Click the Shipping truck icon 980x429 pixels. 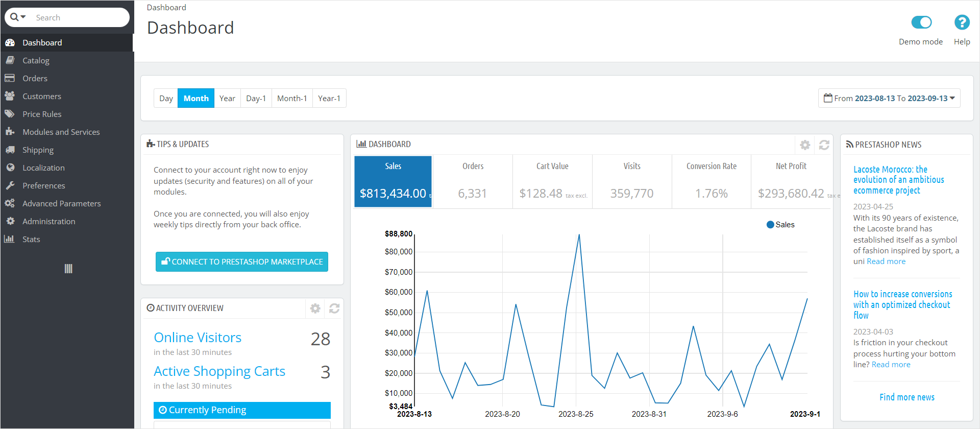[10, 150]
